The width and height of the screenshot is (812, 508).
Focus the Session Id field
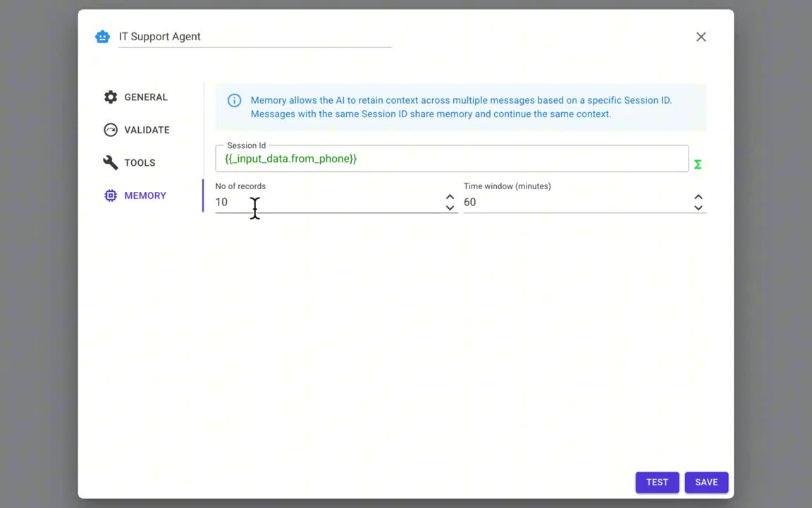click(x=452, y=159)
